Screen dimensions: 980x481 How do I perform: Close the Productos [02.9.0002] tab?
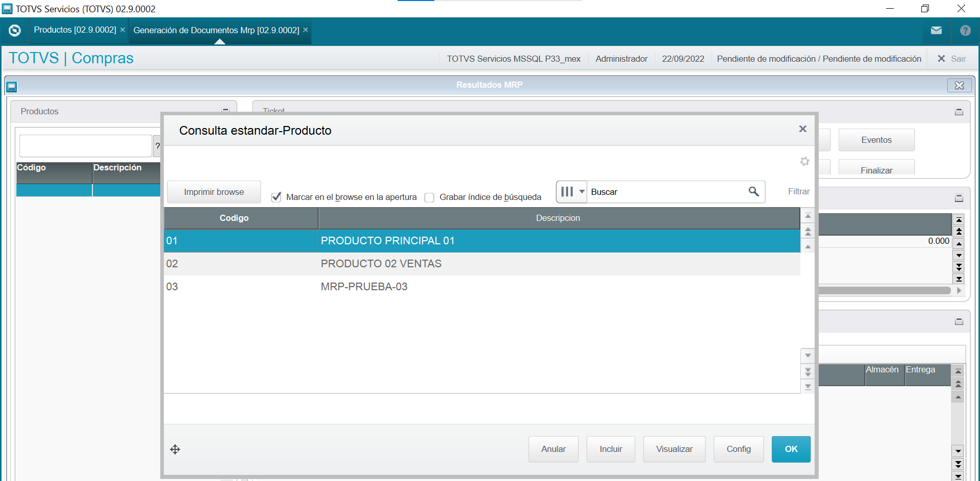(x=122, y=30)
